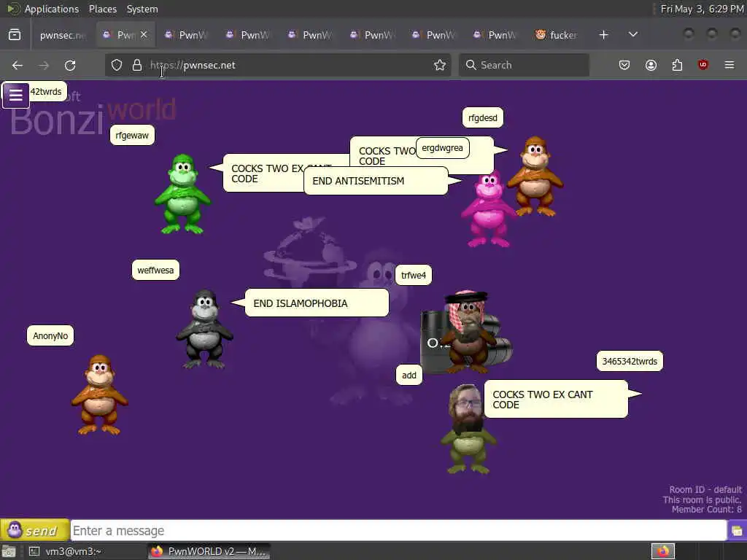The width and height of the screenshot is (747, 560).
Task: Click the ergdwgrea name tag
Action: (442, 147)
